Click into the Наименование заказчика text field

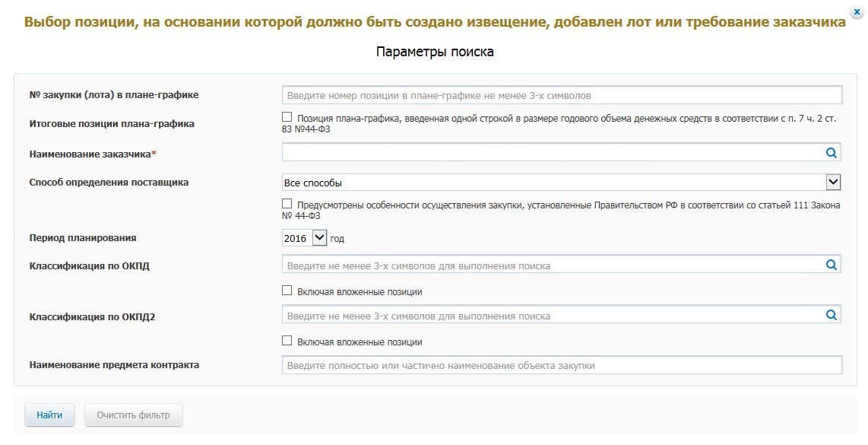[x=551, y=153]
